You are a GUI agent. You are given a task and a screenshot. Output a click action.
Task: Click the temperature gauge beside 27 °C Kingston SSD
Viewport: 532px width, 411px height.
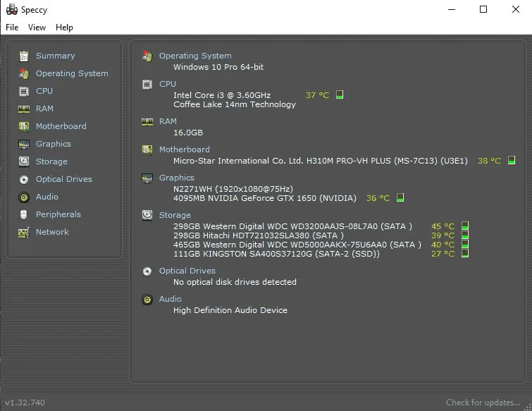(x=465, y=253)
